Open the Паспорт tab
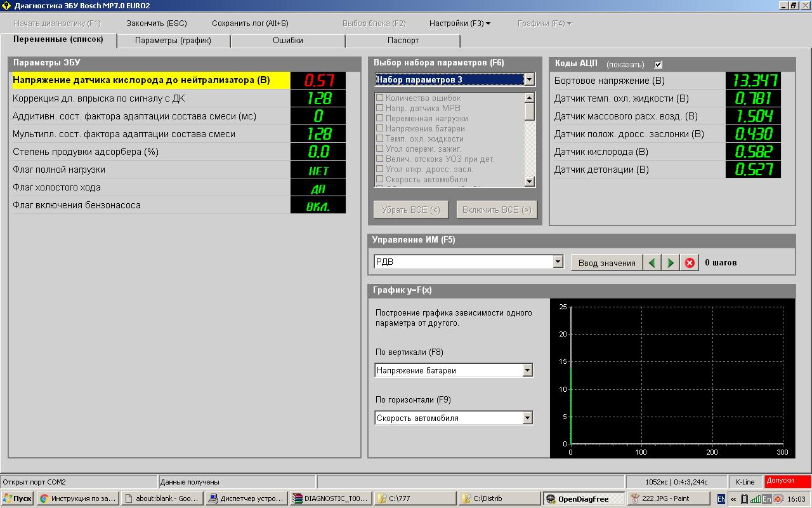 point(403,41)
